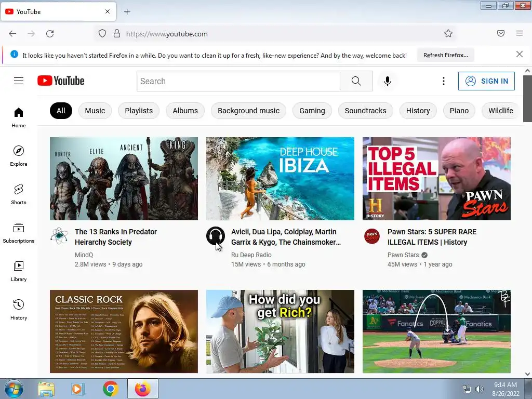Open Windows Explorer from the taskbar
The image size is (532, 399).
pyautogui.click(x=46, y=389)
